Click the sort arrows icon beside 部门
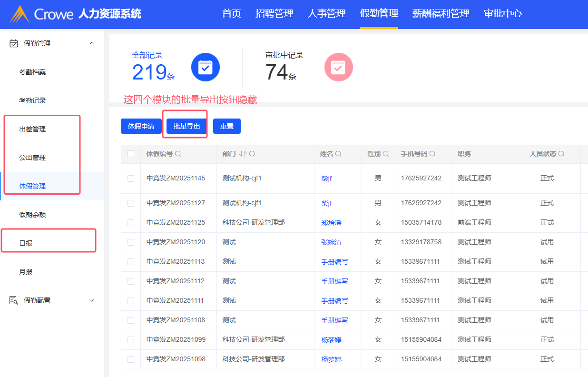 (x=243, y=154)
